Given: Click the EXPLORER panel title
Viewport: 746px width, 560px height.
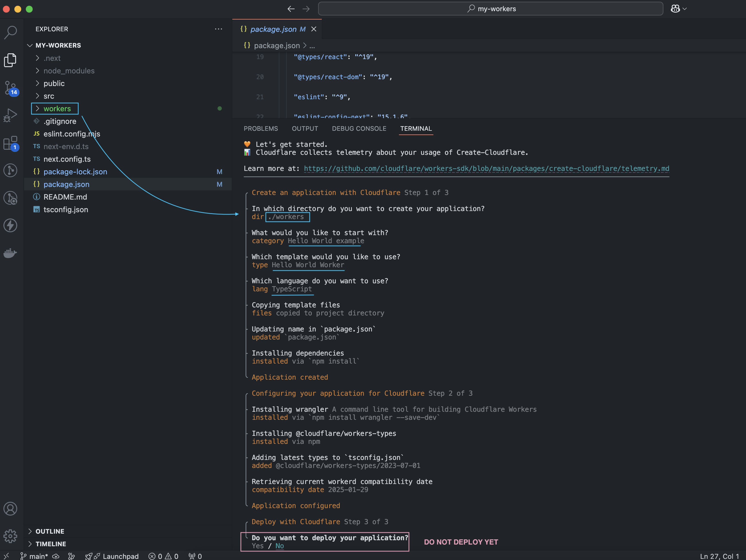Looking at the screenshot, I should point(52,29).
